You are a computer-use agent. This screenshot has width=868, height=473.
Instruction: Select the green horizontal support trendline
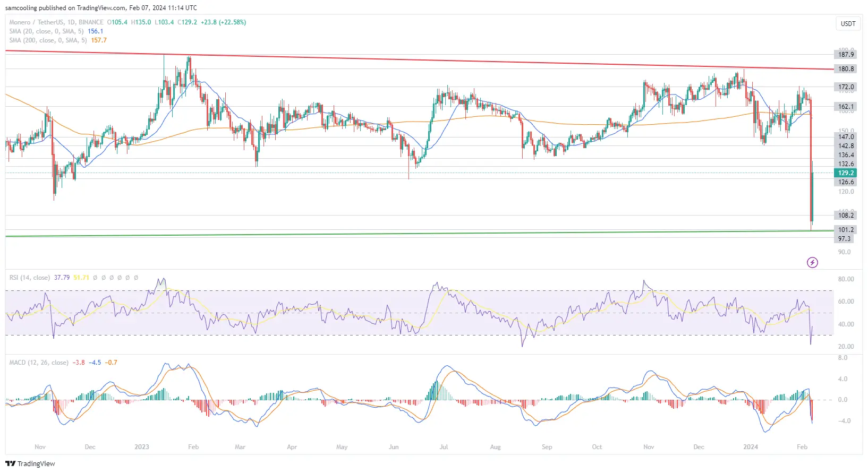(x=419, y=234)
